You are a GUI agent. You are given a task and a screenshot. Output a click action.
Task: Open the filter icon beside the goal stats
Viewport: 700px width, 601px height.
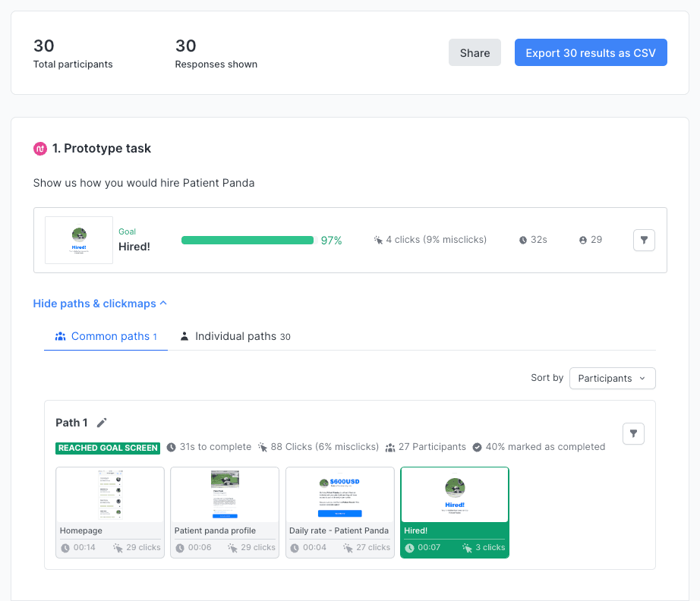click(644, 240)
